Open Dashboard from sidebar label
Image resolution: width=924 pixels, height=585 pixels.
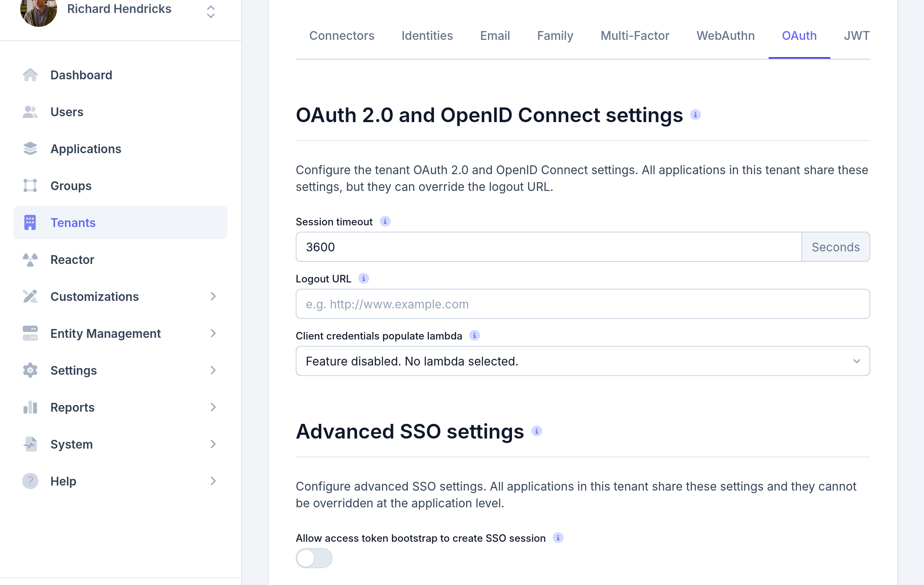(x=81, y=75)
